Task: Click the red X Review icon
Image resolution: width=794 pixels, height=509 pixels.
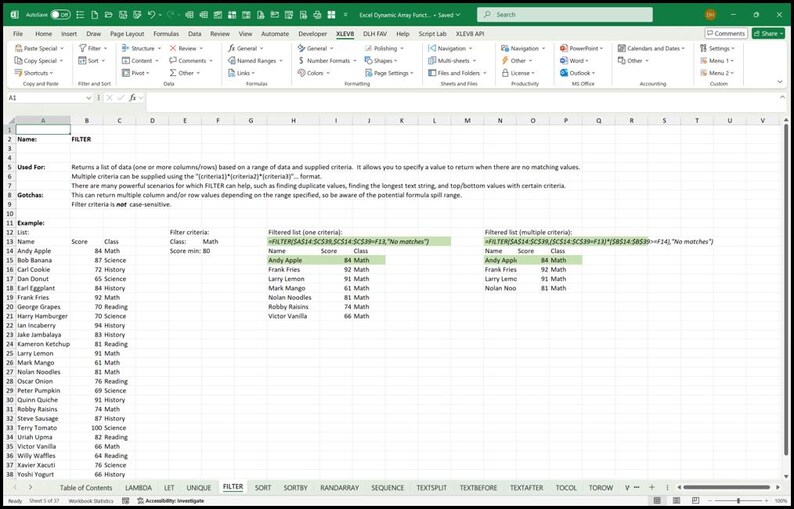Action: (173, 49)
